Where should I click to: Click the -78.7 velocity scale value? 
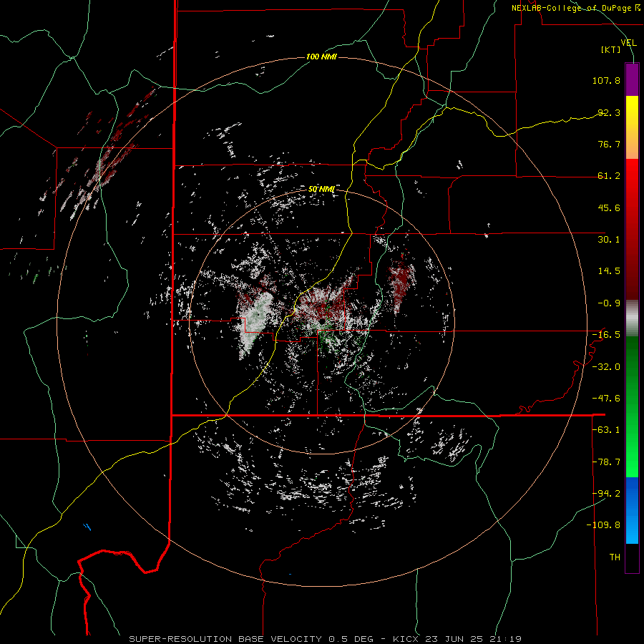[606, 462]
